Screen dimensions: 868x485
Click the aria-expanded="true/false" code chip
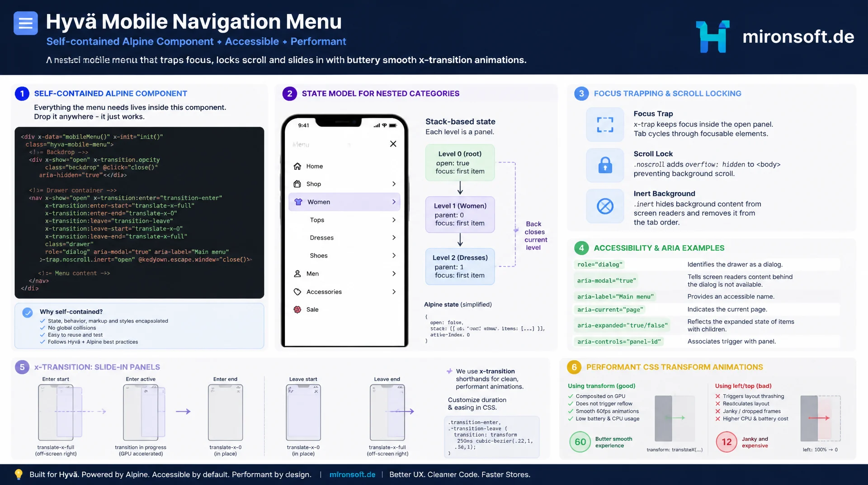pos(622,325)
